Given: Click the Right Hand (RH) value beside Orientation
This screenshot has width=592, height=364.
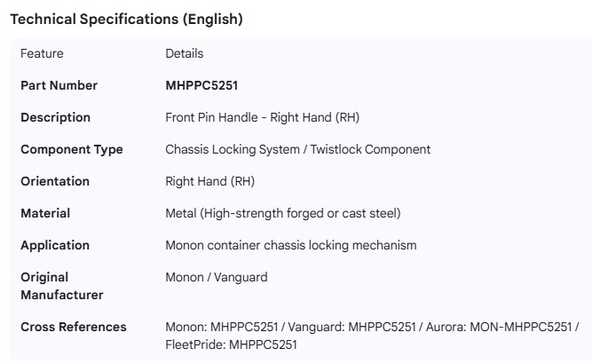Looking at the screenshot, I should (x=209, y=181).
